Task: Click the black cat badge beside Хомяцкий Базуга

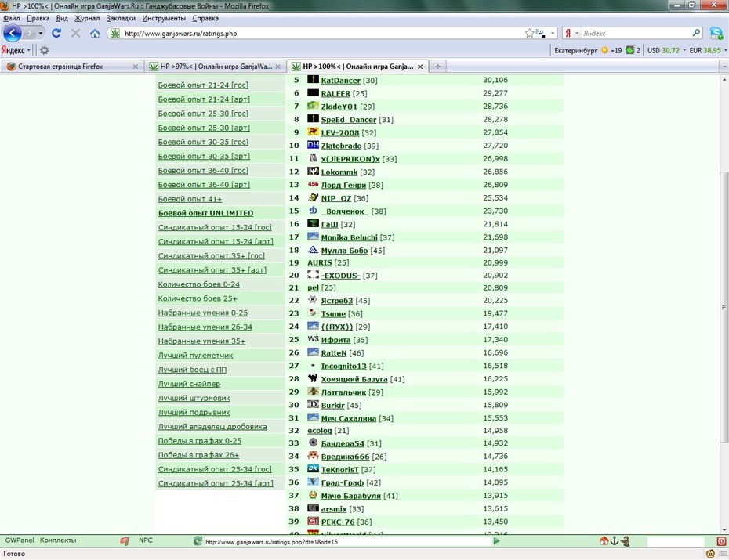Action: [x=313, y=378]
